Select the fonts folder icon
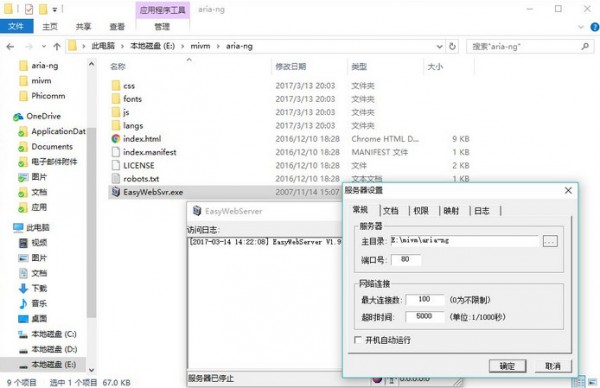Viewport: 600px width, 388px height. pyautogui.click(x=116, y=99)
